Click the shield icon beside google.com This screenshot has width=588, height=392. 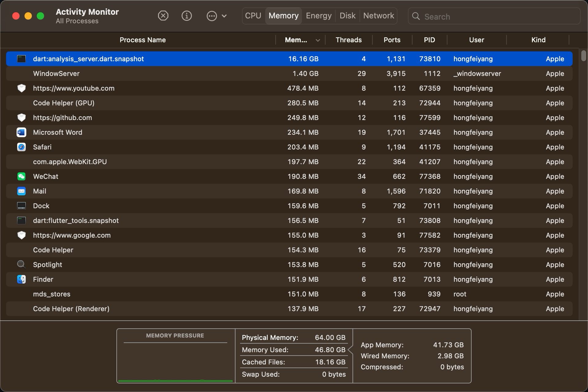point(21,235)
